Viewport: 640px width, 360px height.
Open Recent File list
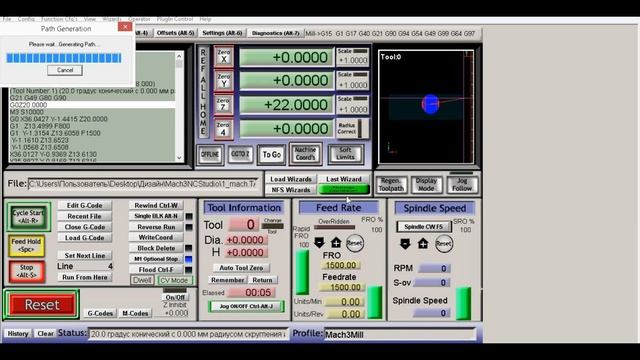tap(84, 216)
